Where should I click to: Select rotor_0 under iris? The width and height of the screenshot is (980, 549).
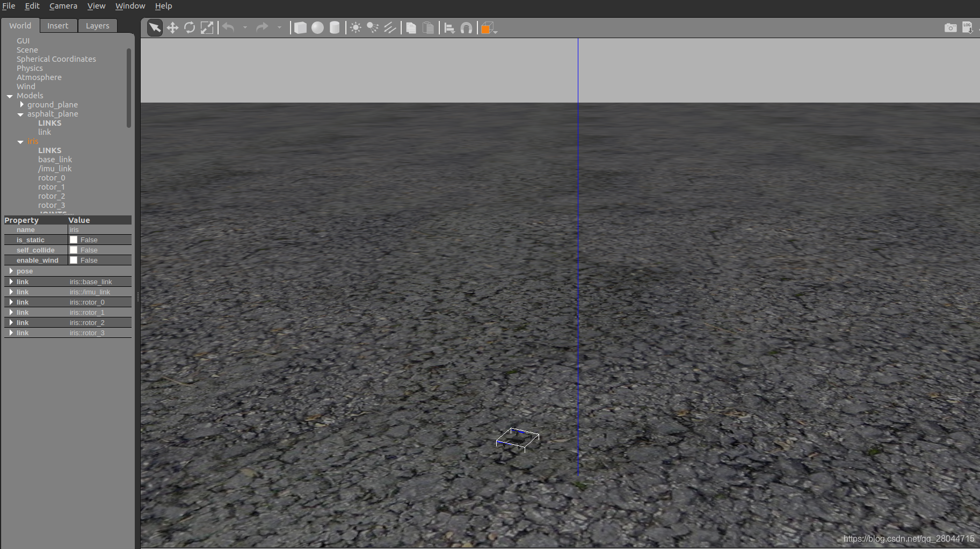52,178
